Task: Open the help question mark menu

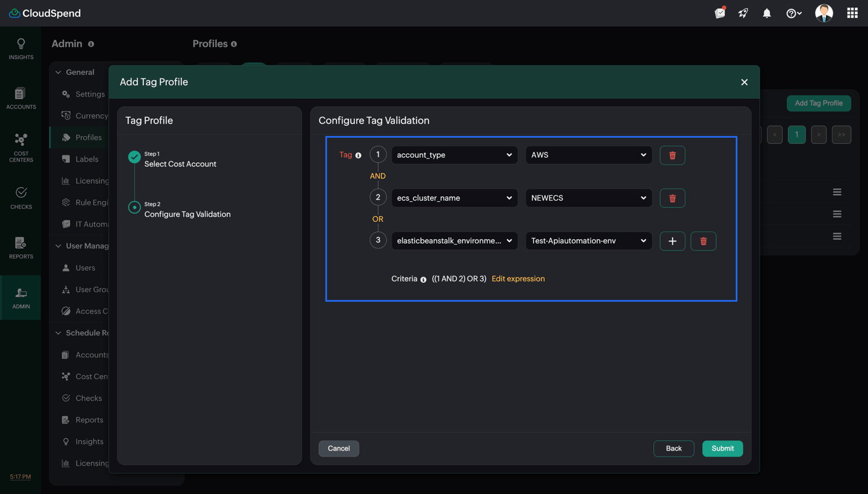Action: 794,13
